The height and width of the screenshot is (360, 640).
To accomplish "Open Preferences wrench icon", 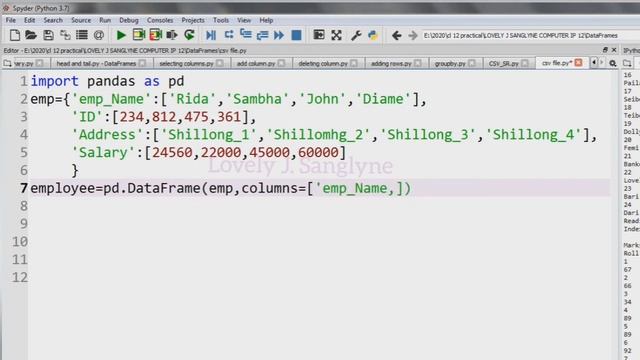I will (x=356, y=35).
